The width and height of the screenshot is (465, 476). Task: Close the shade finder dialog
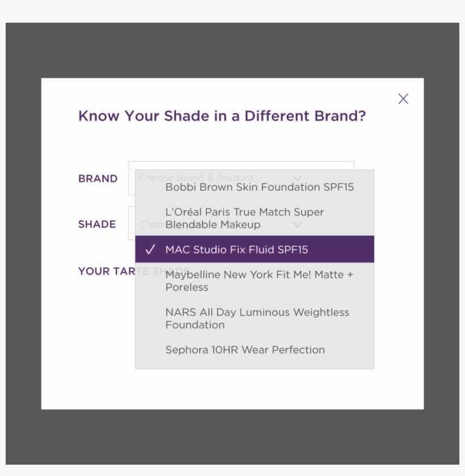coord(403,99)
